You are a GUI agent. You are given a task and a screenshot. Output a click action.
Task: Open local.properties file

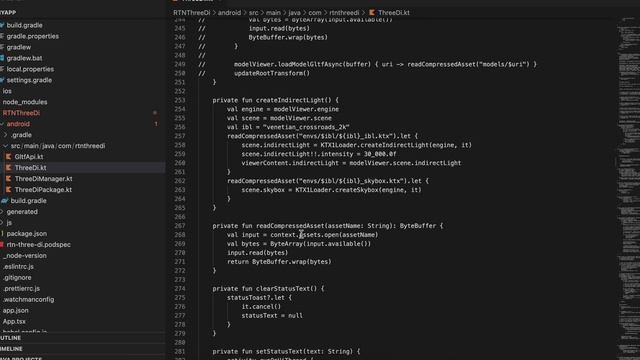(30, 69)
